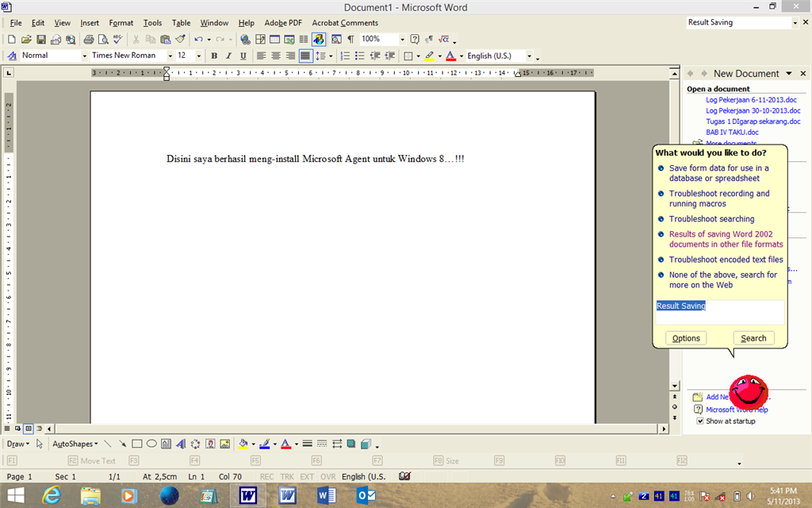Toggle the Drawing toolbar button
812x508 pixels.
pos(319,40)
